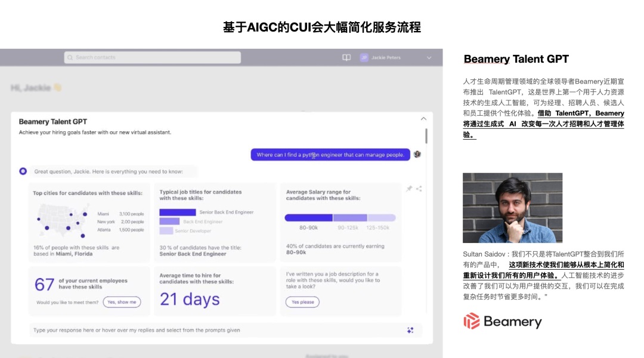Click the user avatar beside the blue question bubble
Viewport: 644px width, 358px height.
416,154
